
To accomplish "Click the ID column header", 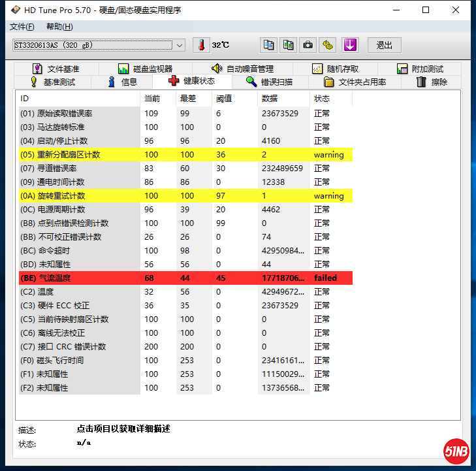I will point(79,99).
